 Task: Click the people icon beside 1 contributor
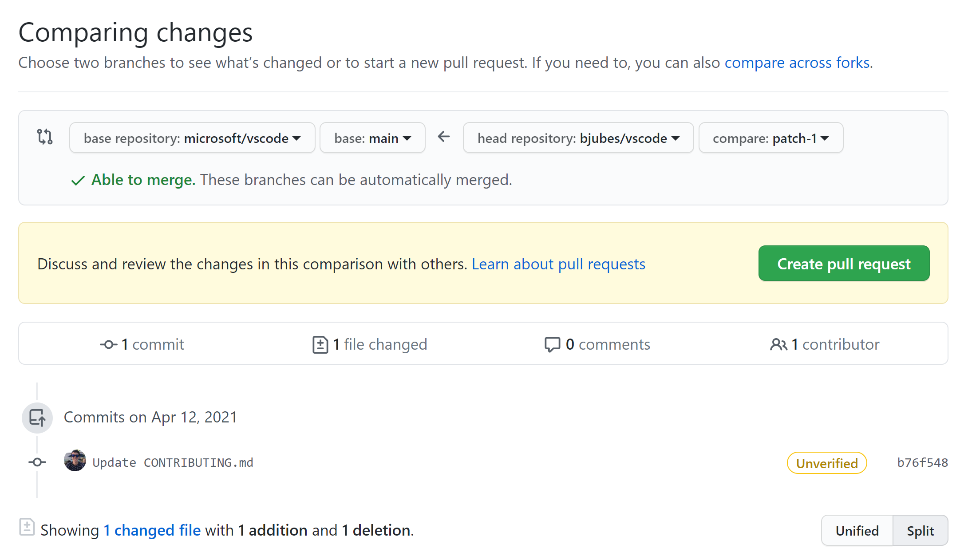[x=778, y=344]
